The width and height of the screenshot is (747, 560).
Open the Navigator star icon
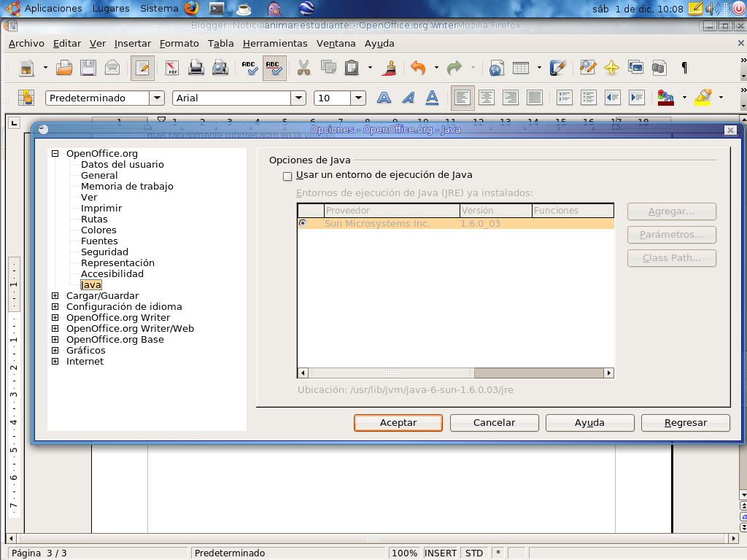612,68
